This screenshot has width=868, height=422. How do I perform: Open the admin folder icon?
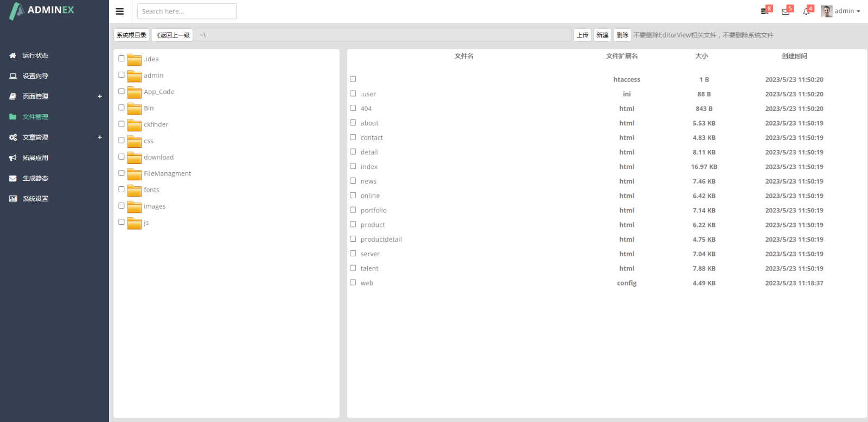pyautogui.click(x=134, y=76)
